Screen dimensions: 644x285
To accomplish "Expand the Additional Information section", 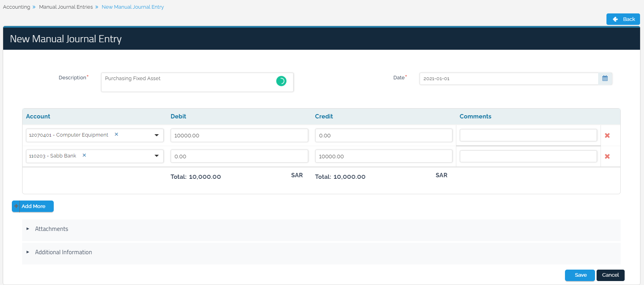I will pyautogui.click(x=63, y=252).
